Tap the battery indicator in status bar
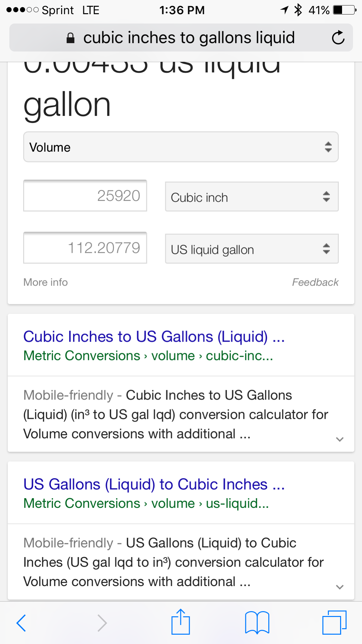 click(x=345, y=10)
